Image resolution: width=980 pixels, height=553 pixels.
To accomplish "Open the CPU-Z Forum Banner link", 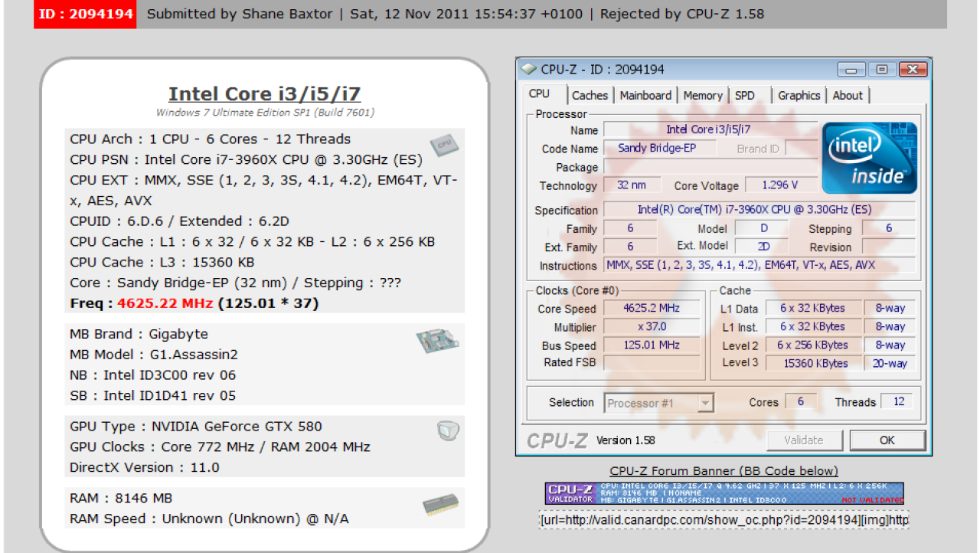I will (x=724, y=471).
